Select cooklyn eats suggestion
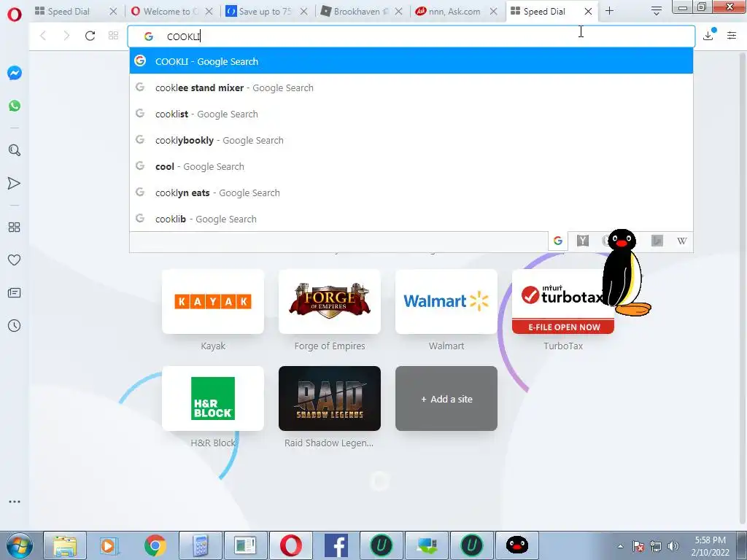747x560 pixels. 411,192
